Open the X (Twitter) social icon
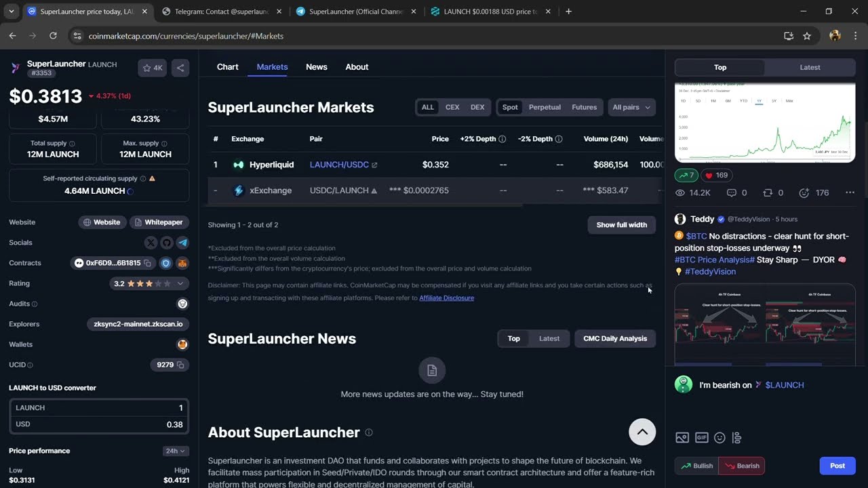Viewport: 868px width, 488px height. [151, 243]
